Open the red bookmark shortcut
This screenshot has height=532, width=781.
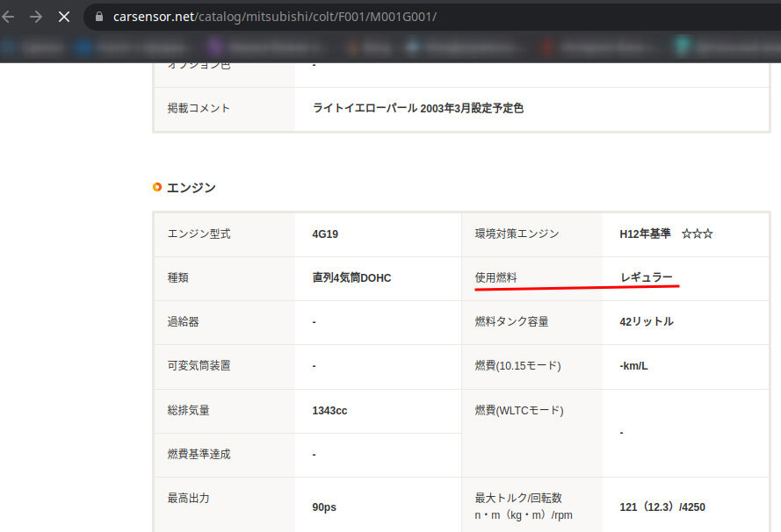545,47
